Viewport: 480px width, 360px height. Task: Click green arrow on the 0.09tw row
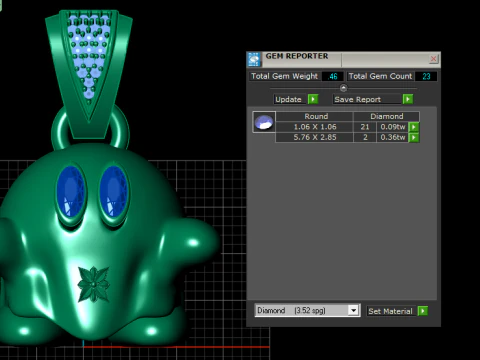(414, 127)
